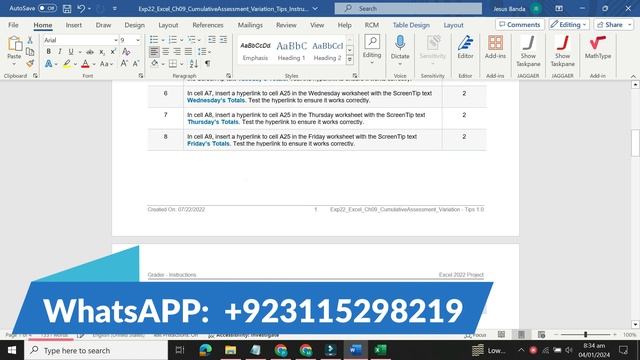Copy selection with the Copy icon
The width and height of the screenshot is (640, 360).
tap(30, 51)
